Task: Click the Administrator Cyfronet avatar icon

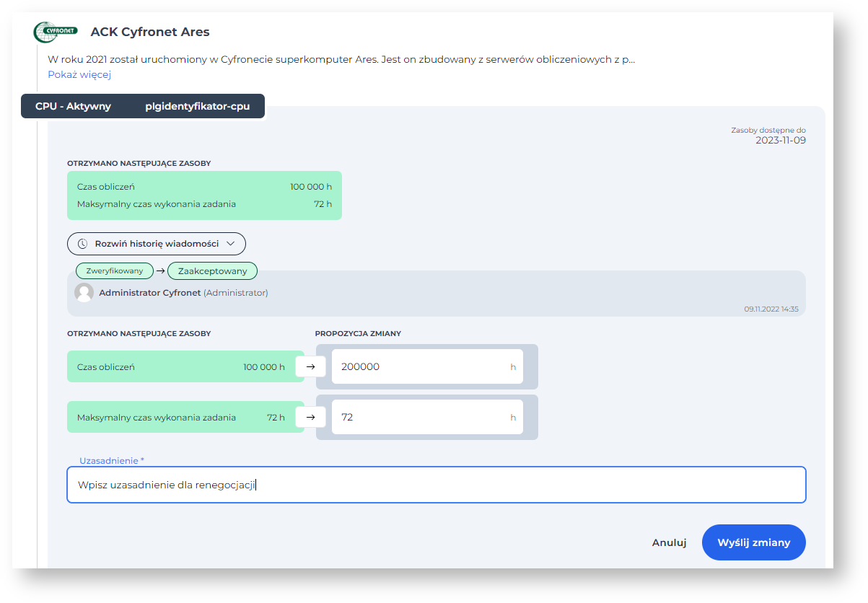Action: pyautogui.click(x=84, y=293)
